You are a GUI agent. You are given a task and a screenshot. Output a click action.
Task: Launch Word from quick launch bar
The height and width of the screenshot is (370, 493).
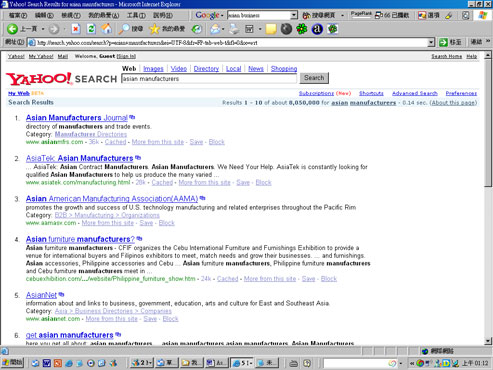46,363
